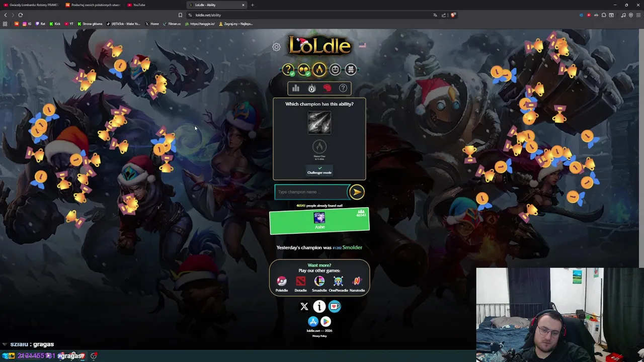Click the ability image thumbnail
This screenshot has width=644, height=362.
[x=319, y=123]
